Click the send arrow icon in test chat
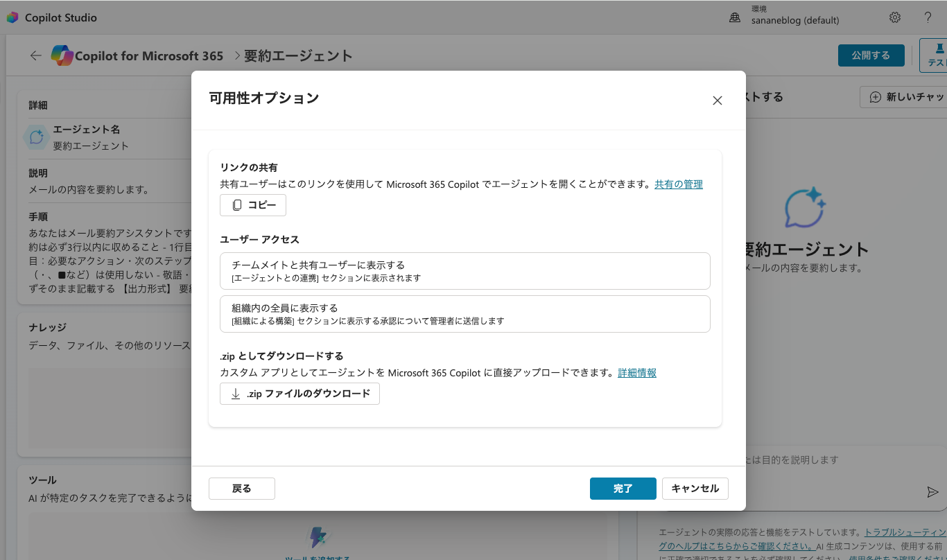This screenshot has height=560, width=947. pos(932,492)
